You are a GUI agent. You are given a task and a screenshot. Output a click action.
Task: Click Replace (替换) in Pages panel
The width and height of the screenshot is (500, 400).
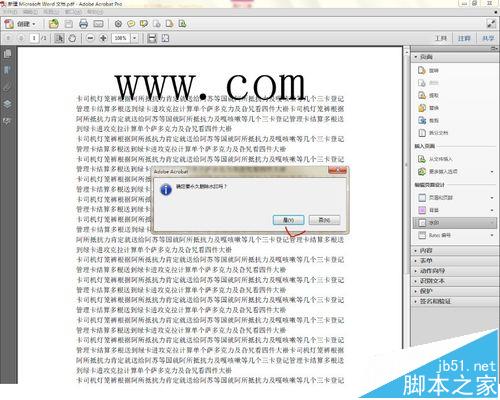428,108
